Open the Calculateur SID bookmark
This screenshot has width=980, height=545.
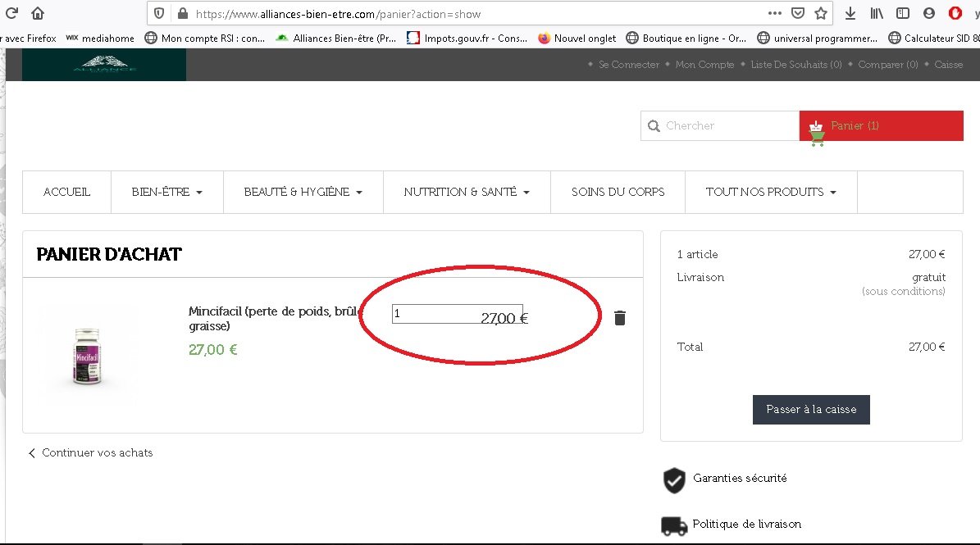pyautogui.click(x=934, y=38)
